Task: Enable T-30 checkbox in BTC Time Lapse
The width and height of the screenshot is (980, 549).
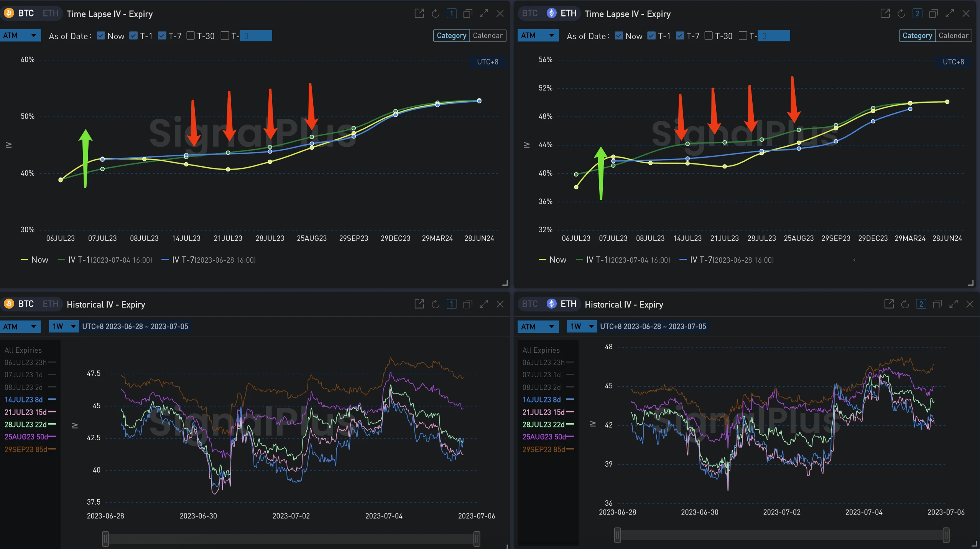Action: tap(191, 36)
